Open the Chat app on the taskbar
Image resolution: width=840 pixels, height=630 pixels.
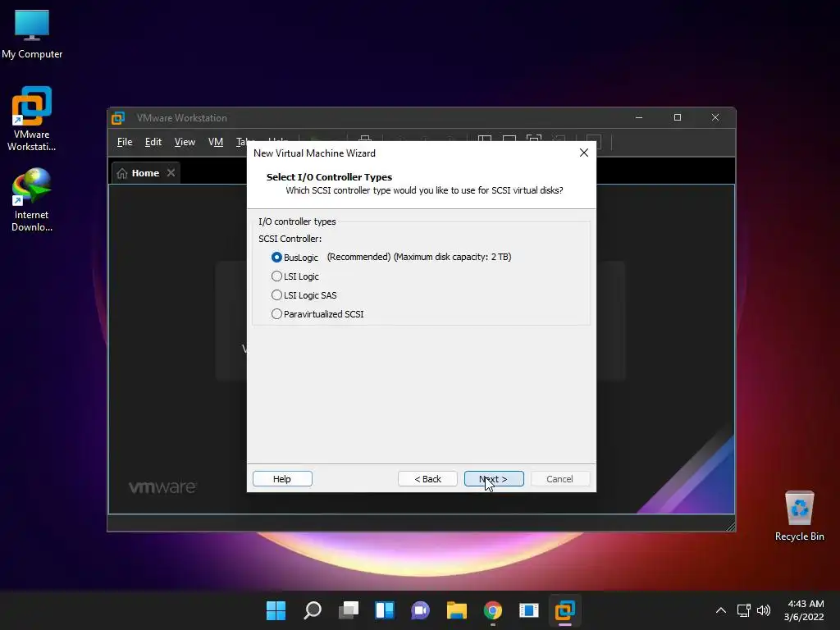click(x=421, y=610)
